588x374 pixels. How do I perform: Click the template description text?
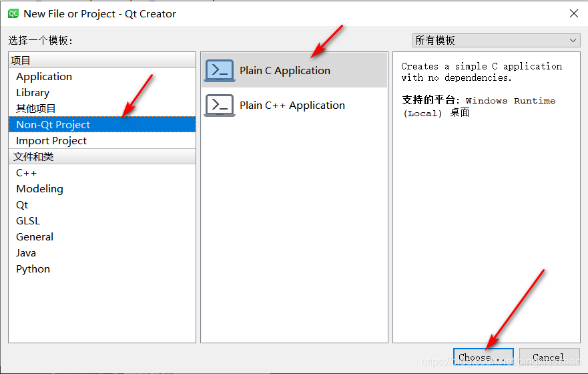coord(481,72)
